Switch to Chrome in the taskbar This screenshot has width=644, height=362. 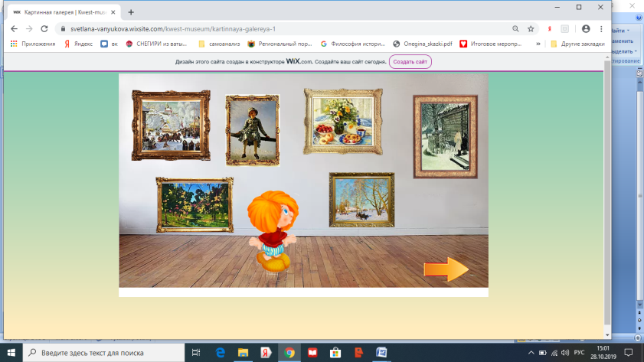point(289,353)
